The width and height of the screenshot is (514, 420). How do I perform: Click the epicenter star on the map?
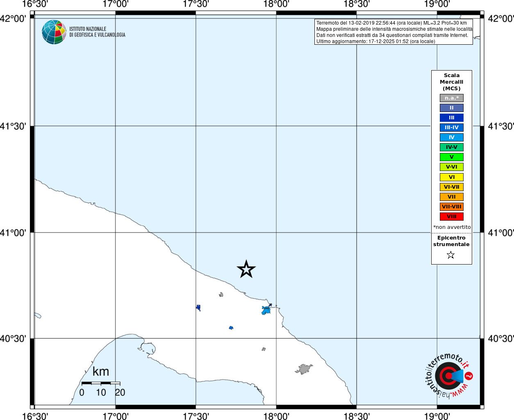pyautogui.click(x=246, y=269)
